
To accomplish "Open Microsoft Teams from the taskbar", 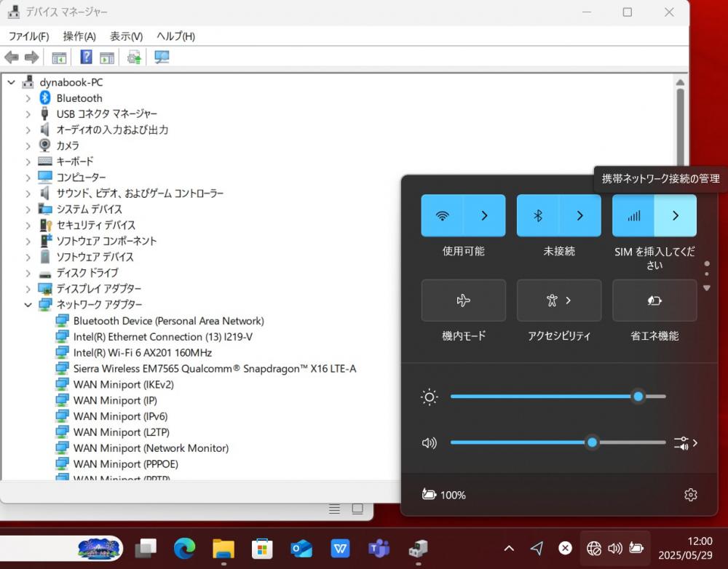I will tap(379, 549).
